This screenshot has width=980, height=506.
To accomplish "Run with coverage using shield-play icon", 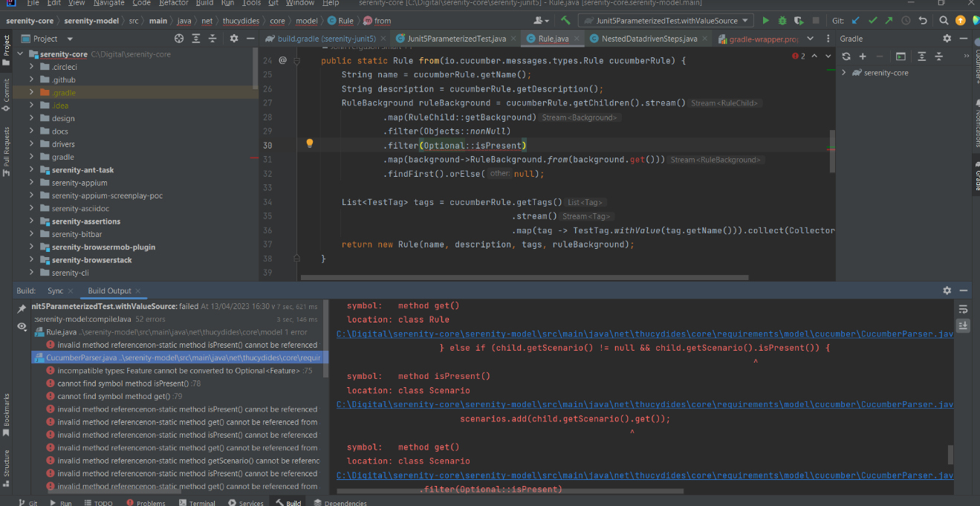I will click(x=799, y=20).
